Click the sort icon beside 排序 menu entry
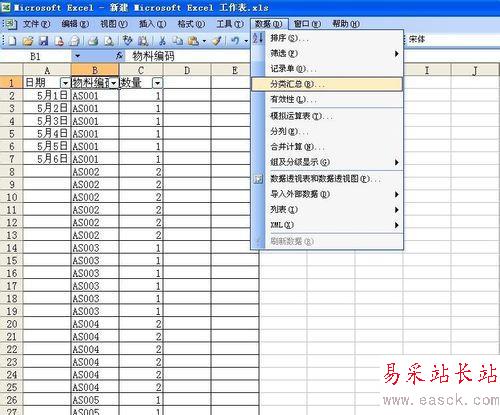The height and width of the screenshot is (415, 500). pos(258,38)
